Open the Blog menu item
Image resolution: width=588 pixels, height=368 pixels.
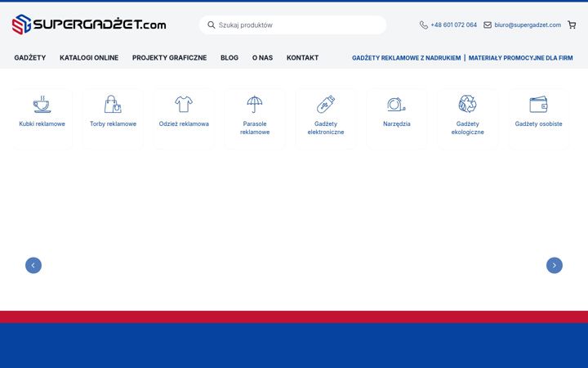coord(229,58)
